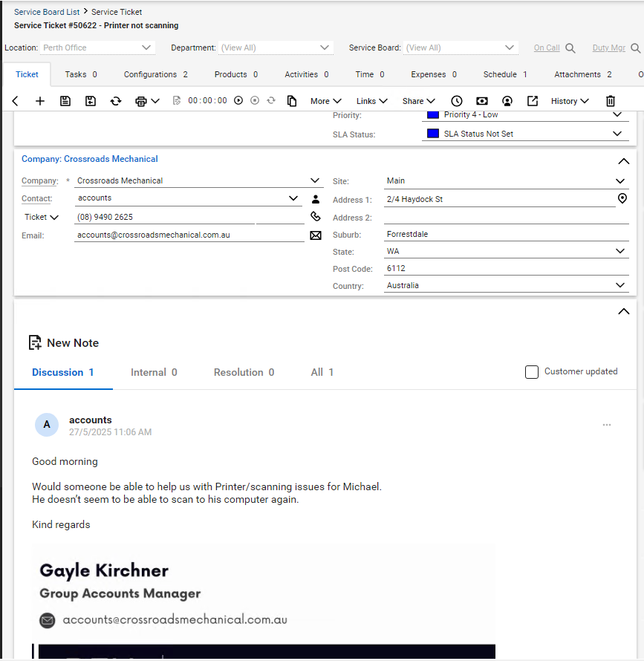
Task: Open the Share dropdown menu
Action: coord(418,101)
